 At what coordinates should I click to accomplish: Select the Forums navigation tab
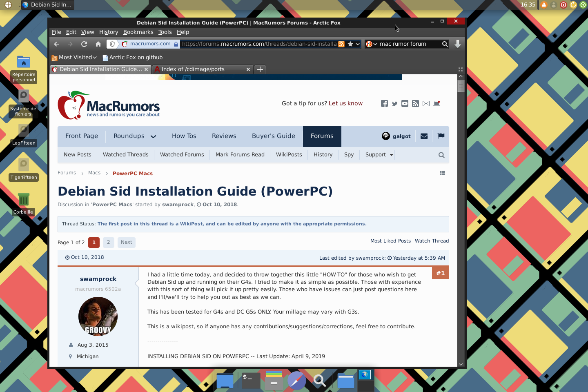(322, 136)
